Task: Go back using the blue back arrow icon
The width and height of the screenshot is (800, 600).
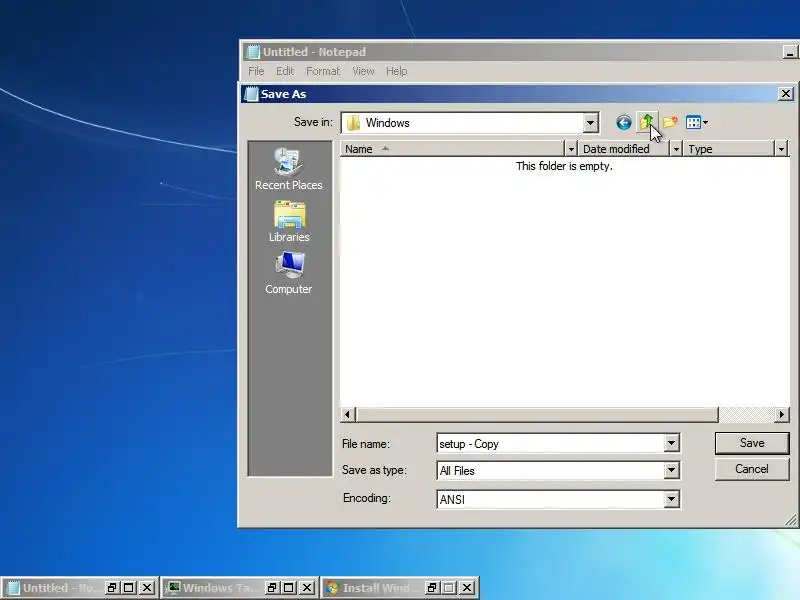Action: (623, 122)
